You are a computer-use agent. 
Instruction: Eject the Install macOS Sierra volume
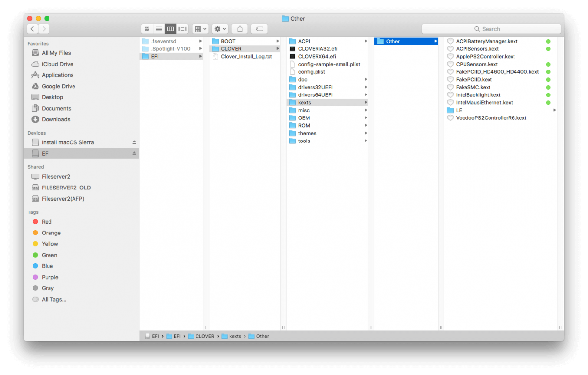[x=134, y=142]
